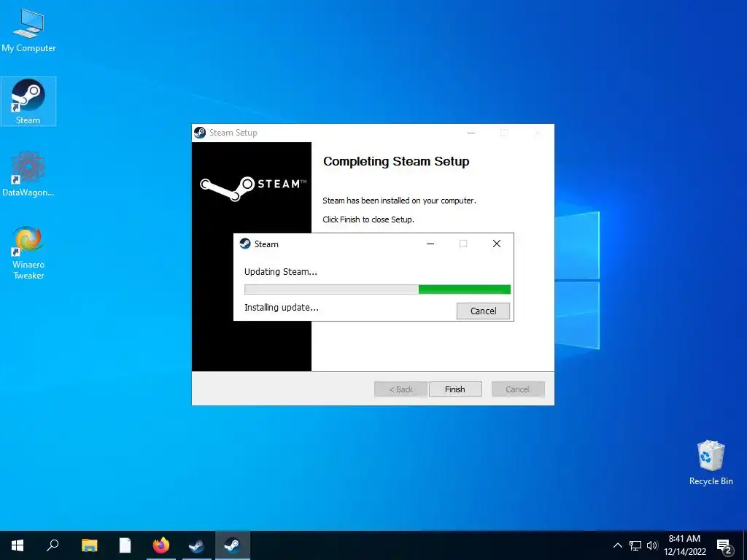
Task: Click the disabled Back button in Setup
Action: [x=400, y=389]
